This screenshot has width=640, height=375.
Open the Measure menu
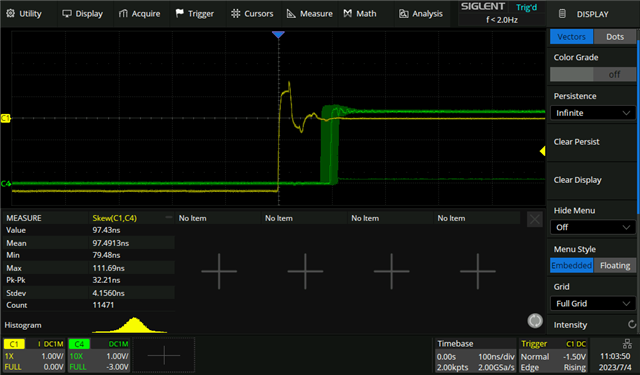310,14
